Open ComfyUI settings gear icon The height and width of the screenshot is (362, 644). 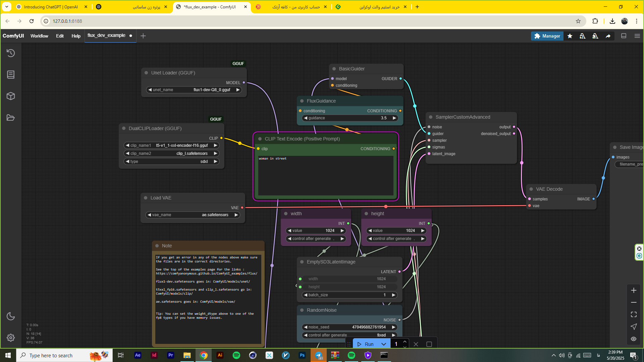(11, 338)
